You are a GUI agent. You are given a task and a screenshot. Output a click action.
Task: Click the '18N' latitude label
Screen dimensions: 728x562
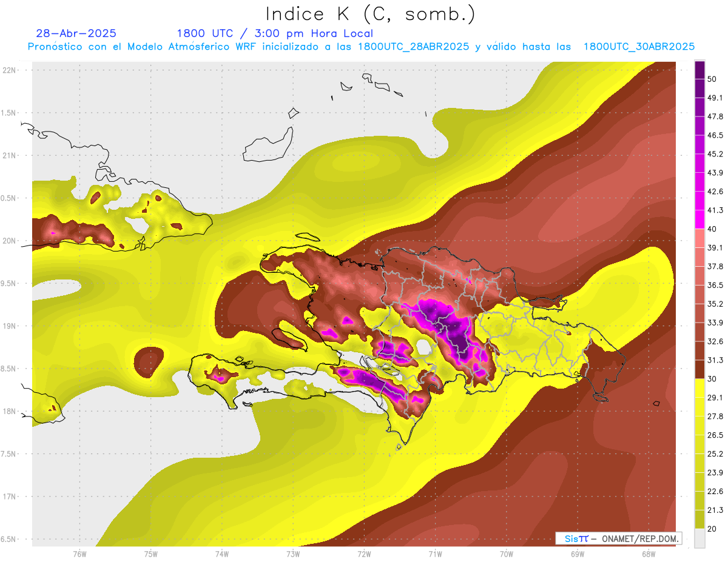click(10, 411)
